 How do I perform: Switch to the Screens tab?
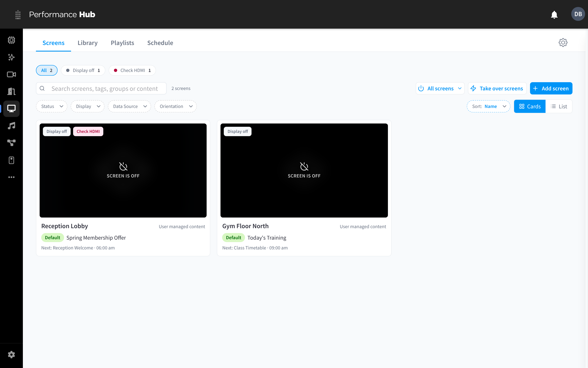[53, 43]
